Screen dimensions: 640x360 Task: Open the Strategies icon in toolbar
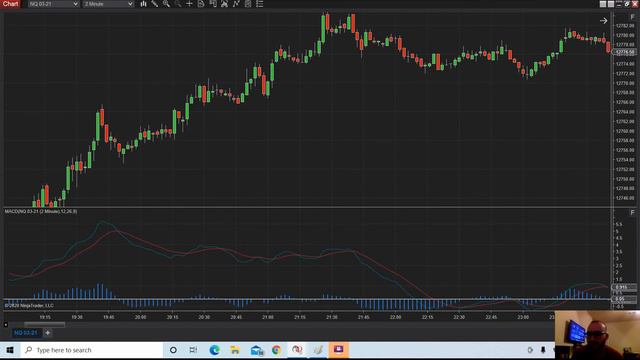pos(236,4)
